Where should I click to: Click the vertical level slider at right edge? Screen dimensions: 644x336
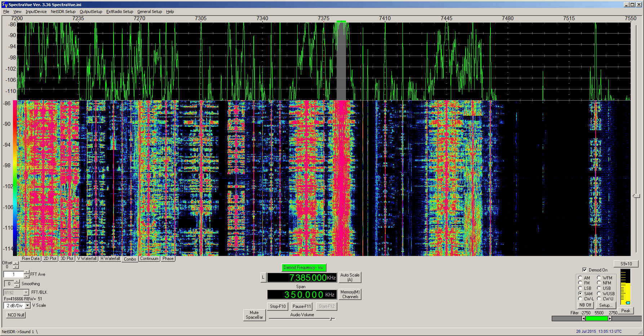pos(636,196)
